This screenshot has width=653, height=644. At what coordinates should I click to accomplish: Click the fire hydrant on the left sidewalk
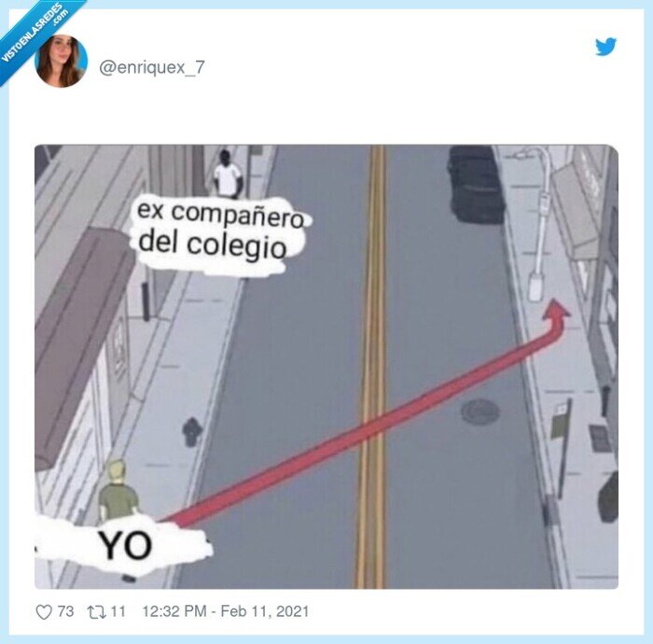click(191, 432)
